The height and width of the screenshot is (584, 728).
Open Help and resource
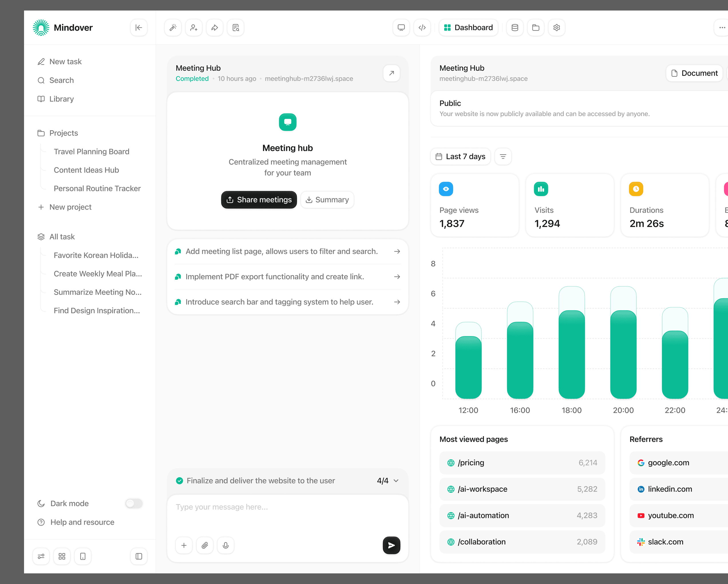click(76, 522)
